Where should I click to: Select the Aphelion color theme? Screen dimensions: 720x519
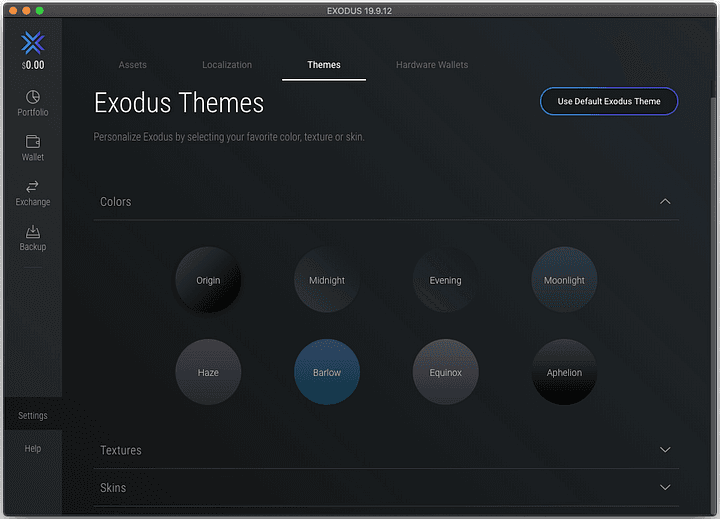(564, 372)
